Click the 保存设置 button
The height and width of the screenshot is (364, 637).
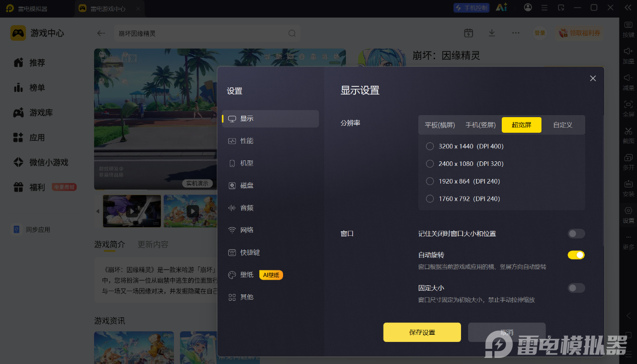pyautogui.click(x=422, y=332)
